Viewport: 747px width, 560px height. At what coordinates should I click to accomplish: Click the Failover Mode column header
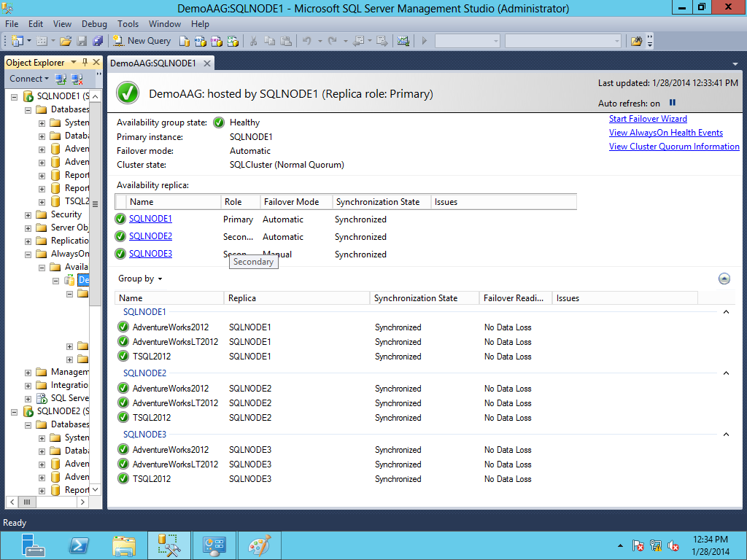pos(296,202)
